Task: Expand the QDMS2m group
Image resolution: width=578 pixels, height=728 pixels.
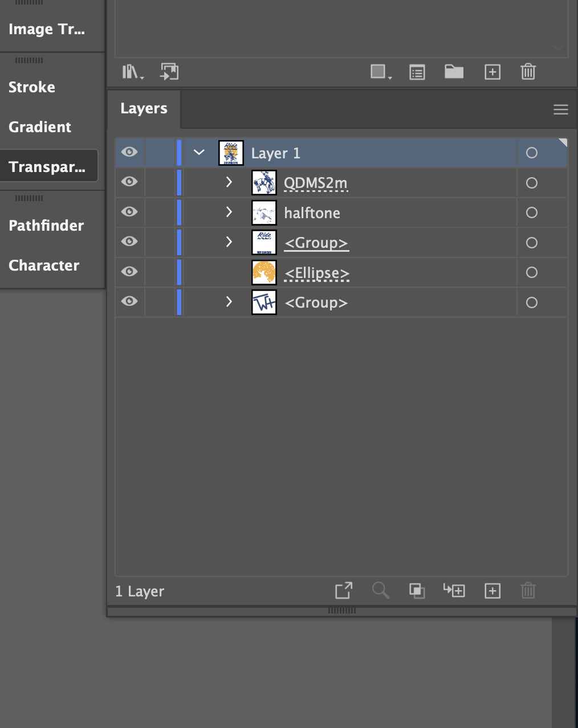Action: 229,182
